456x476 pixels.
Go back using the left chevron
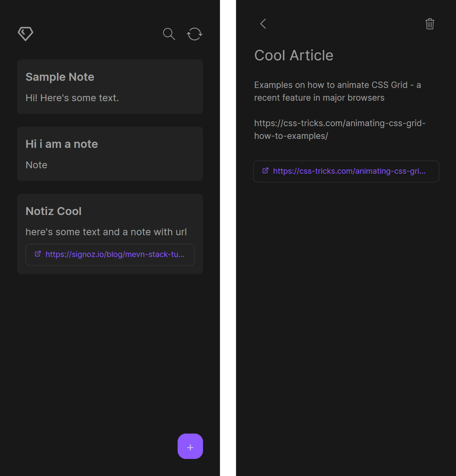click(263, 24)
